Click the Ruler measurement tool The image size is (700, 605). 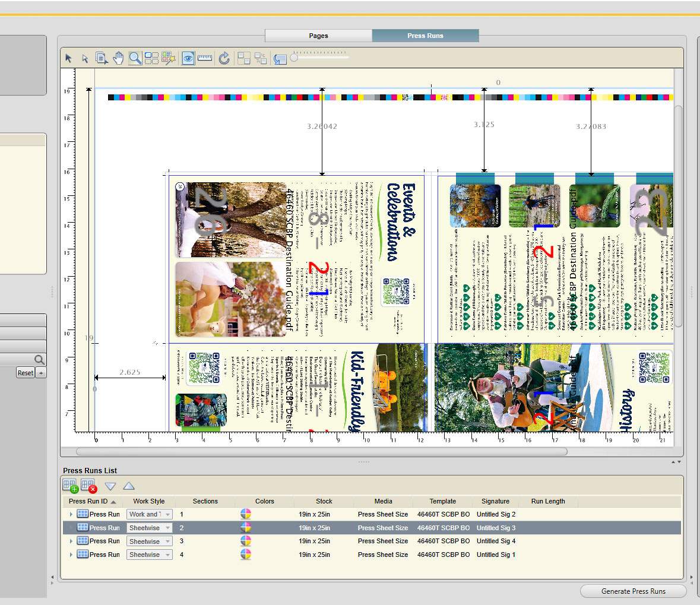click(x=205, y=58)
